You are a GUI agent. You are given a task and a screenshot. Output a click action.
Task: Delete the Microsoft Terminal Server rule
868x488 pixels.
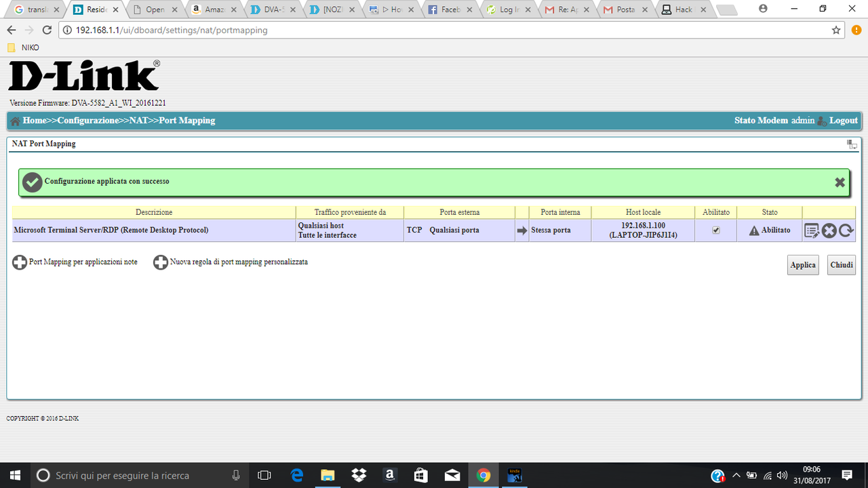pyautogui.click(x=829, y=230)
